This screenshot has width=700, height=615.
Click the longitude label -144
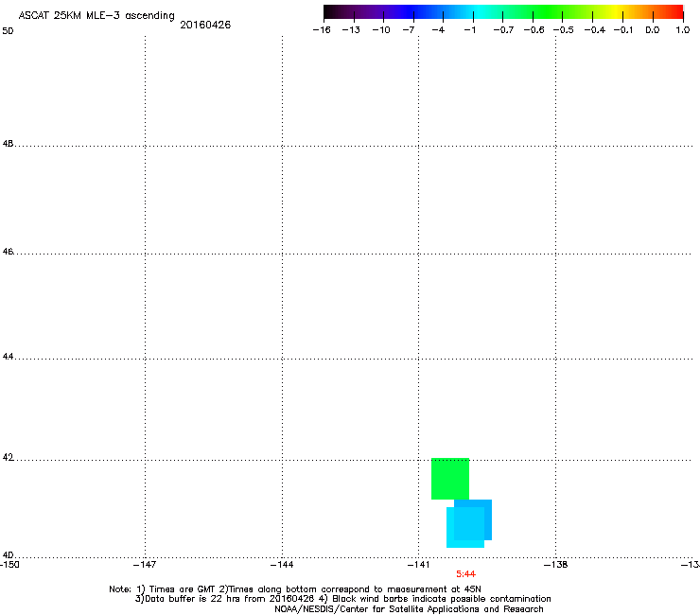tap(282, 565)
